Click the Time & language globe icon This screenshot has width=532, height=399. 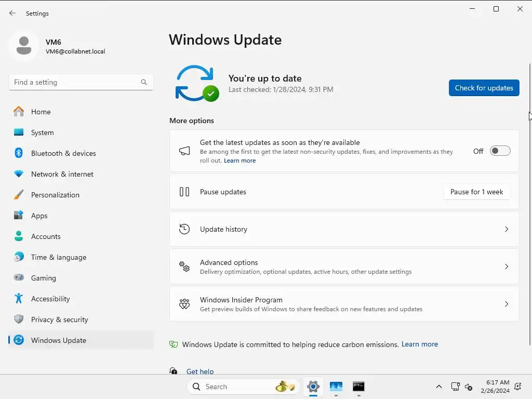point(19,257)
